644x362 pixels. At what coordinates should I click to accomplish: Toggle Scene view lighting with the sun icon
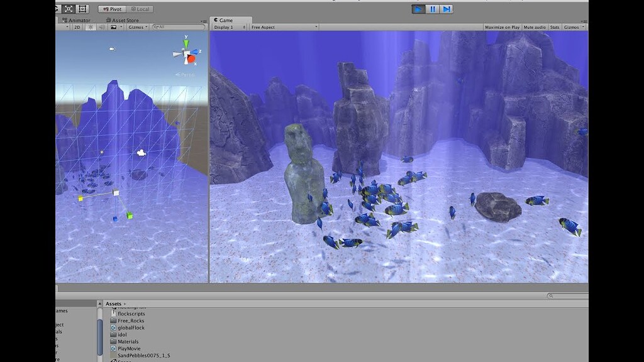click(91, 27)
